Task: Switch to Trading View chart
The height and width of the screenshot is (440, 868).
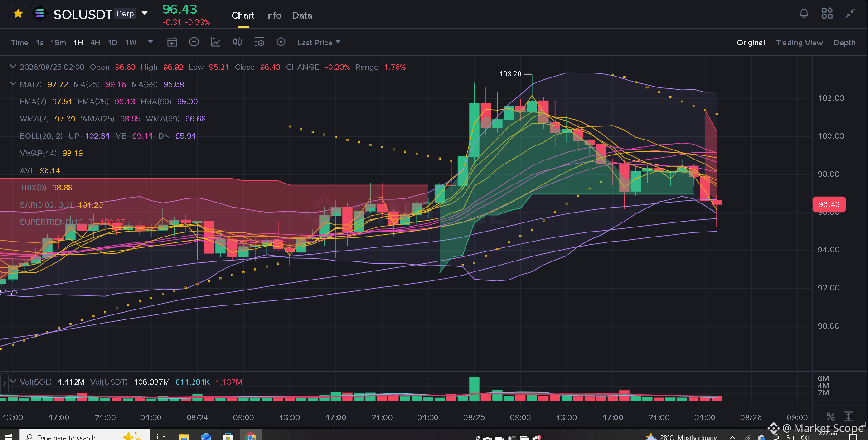Action: coord(799,43)
